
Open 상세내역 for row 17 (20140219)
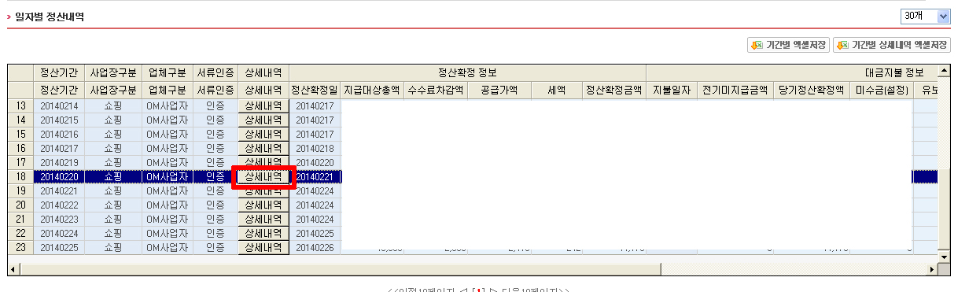coord(263,162)
